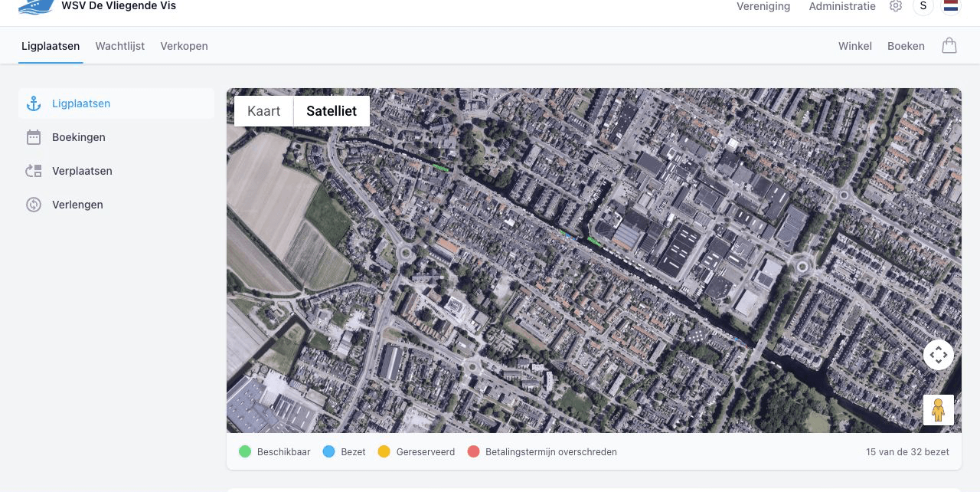Open the Vereniging menu

click(763, 6)
